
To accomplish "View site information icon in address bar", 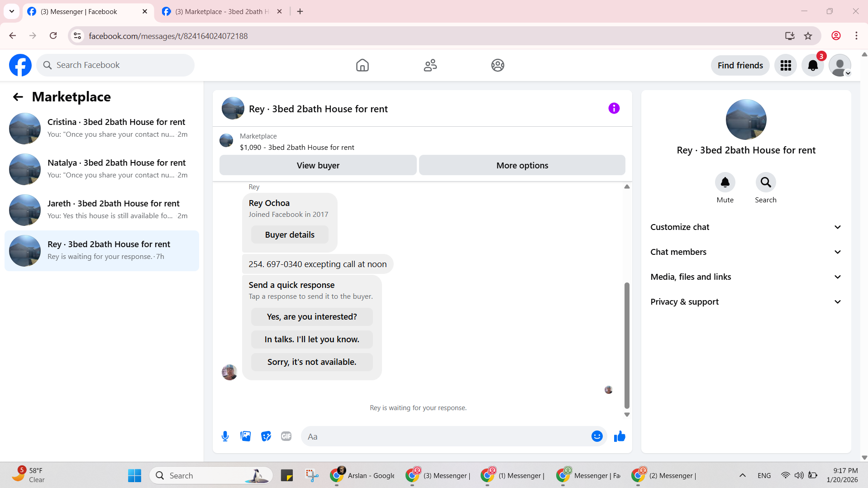I will pos(78,36).
